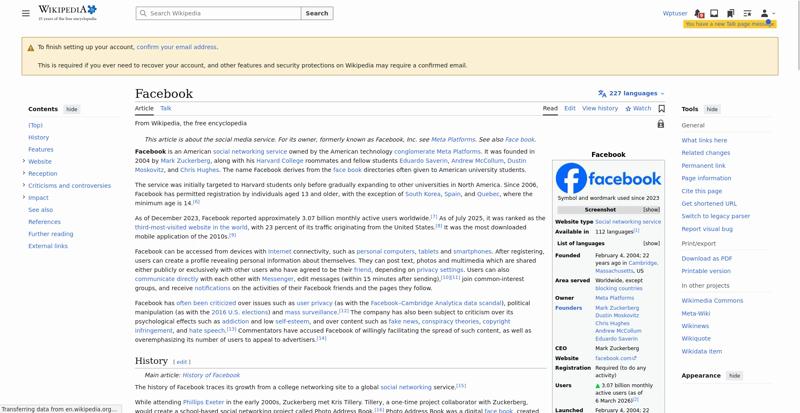Open facebook.com website link in infobox

tap(615, 358)
